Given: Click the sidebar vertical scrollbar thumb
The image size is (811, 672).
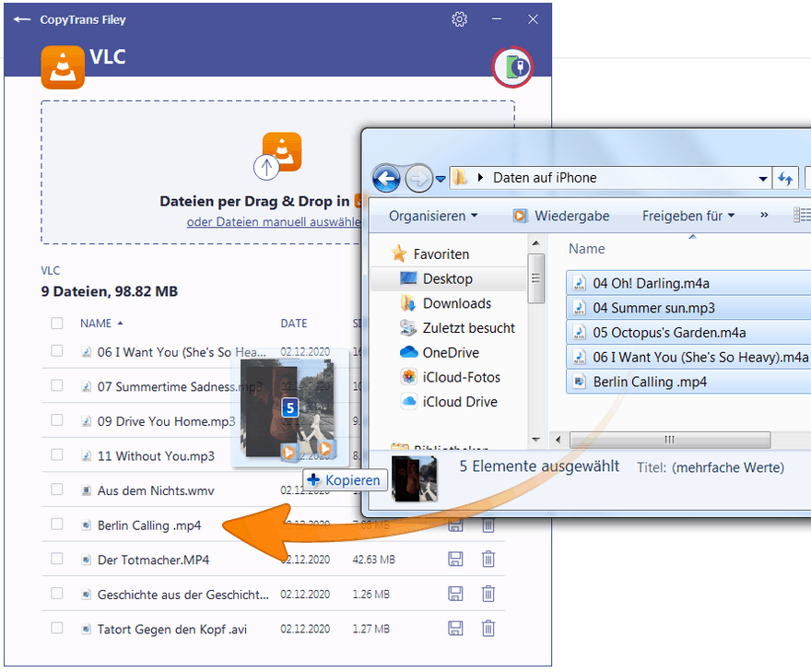Looking at the screenshot, I should point(535,278).
